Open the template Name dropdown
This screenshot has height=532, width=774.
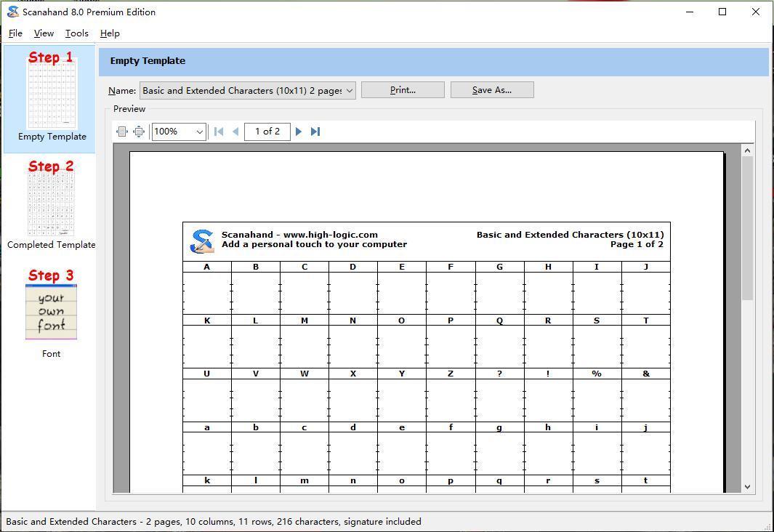pos(348,90)
